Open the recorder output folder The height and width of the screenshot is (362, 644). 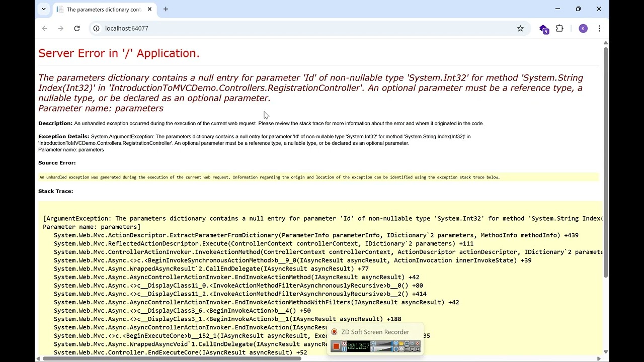pyautogui.click(x=401, y=343)
